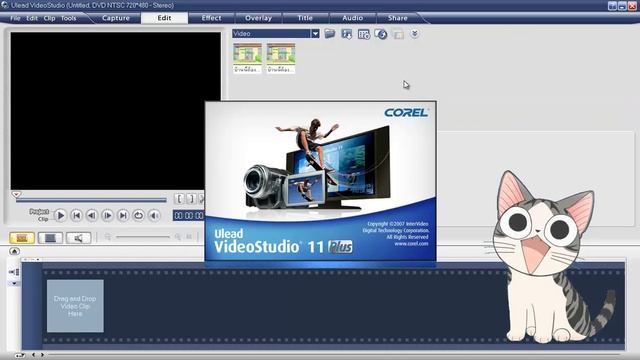The height and width of the screenshot is (360, 640).
Task: Click Drag and Drop Video Clip placeholder
Action: coord(75,306)
